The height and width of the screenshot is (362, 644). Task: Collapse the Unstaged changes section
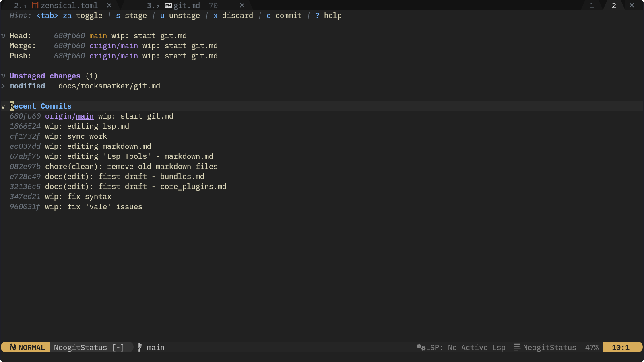point(3,76)
